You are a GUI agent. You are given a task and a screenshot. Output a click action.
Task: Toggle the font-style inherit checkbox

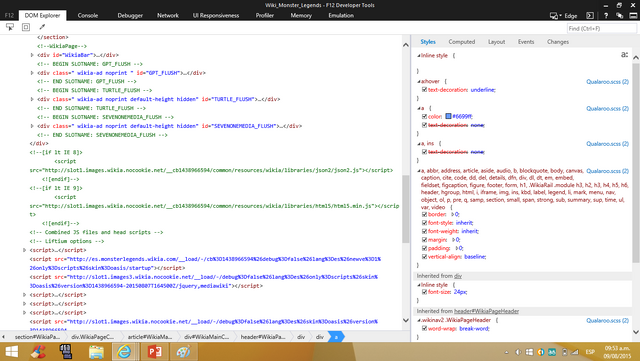tap(424, 223)
